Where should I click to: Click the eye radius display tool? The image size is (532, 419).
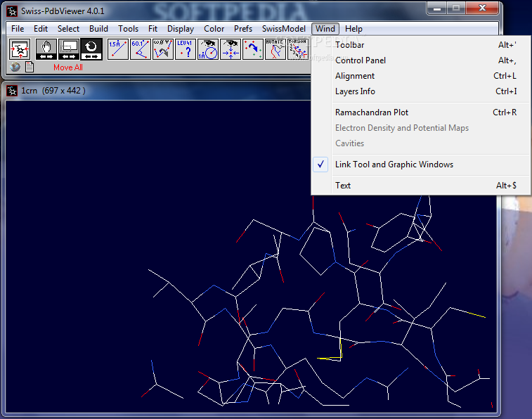pos(207,49)
